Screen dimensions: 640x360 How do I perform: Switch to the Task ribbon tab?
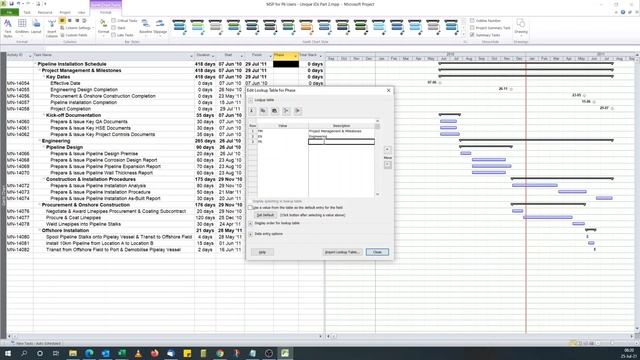pyautogui.click(x=27, y=12)
